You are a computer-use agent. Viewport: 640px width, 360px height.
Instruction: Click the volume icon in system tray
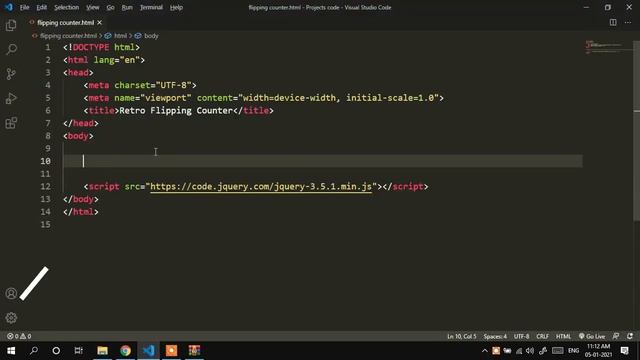tap(530, 351)
